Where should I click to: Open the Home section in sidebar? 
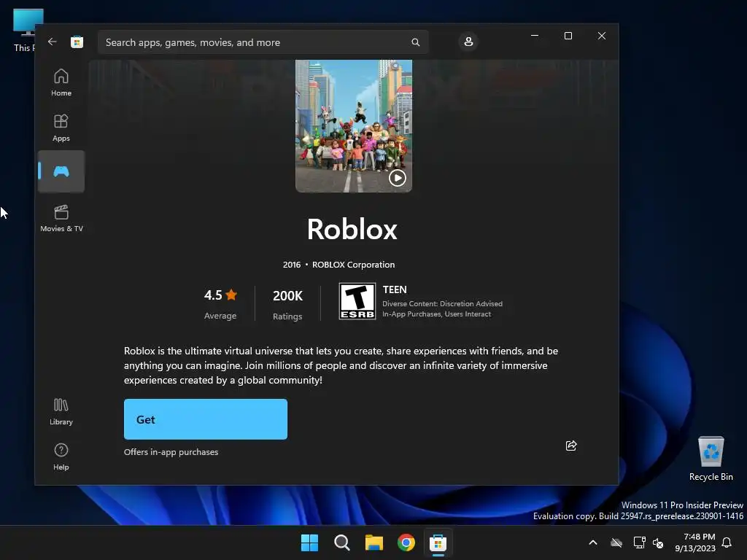coord(61,82)
